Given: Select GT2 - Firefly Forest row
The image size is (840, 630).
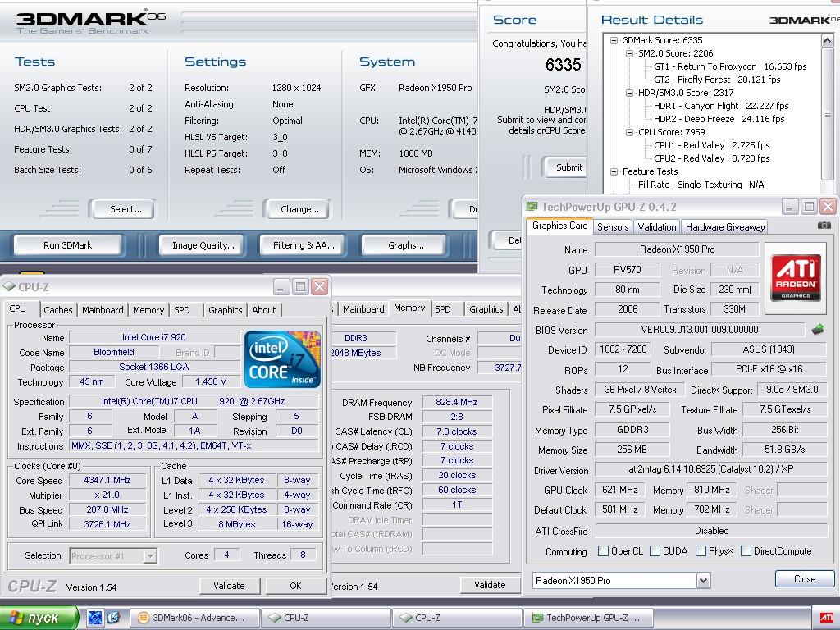Looking at the screenshot, I should 717,80.
